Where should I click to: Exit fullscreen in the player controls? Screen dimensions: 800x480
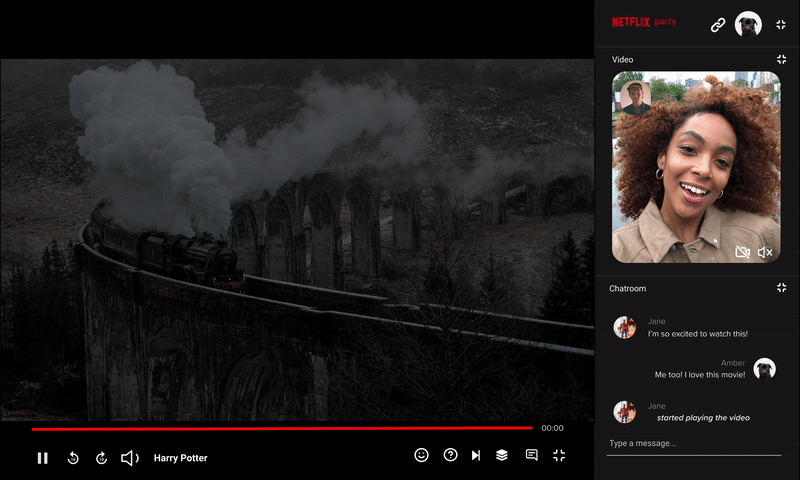(559, 455)
